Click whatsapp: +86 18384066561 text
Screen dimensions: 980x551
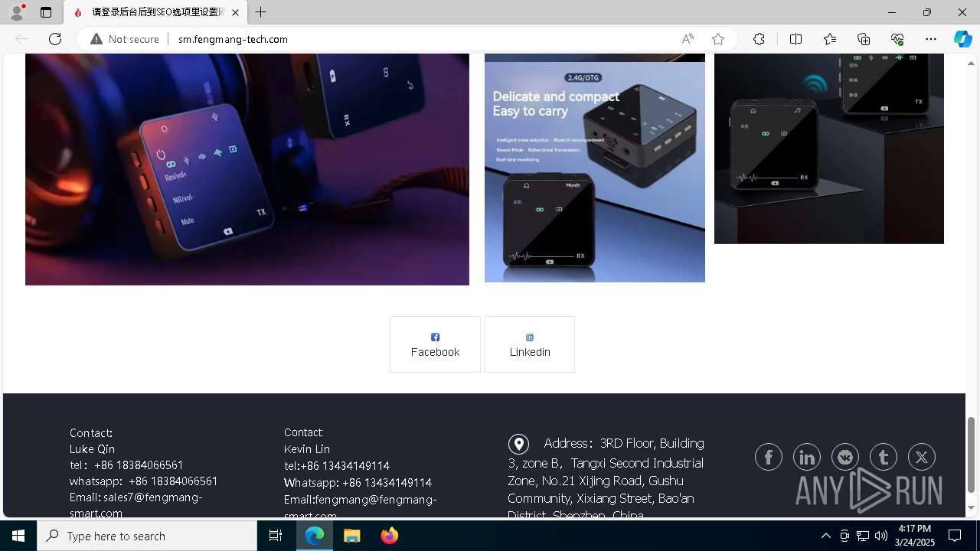pos(144,481)
